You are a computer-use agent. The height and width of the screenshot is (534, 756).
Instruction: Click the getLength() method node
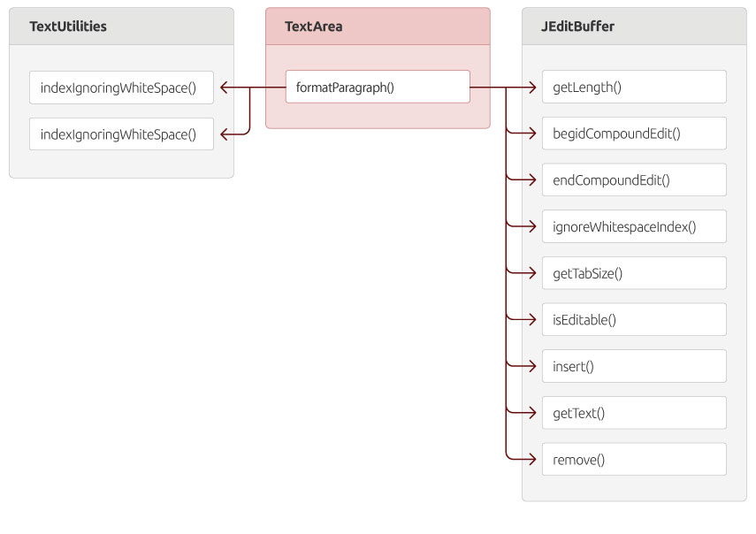(634, 87)
